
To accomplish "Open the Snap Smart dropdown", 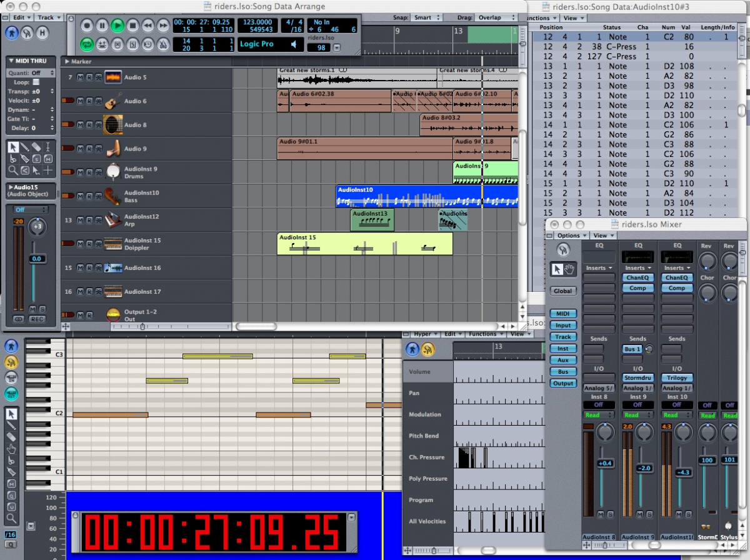I will [x=427, y=17].
